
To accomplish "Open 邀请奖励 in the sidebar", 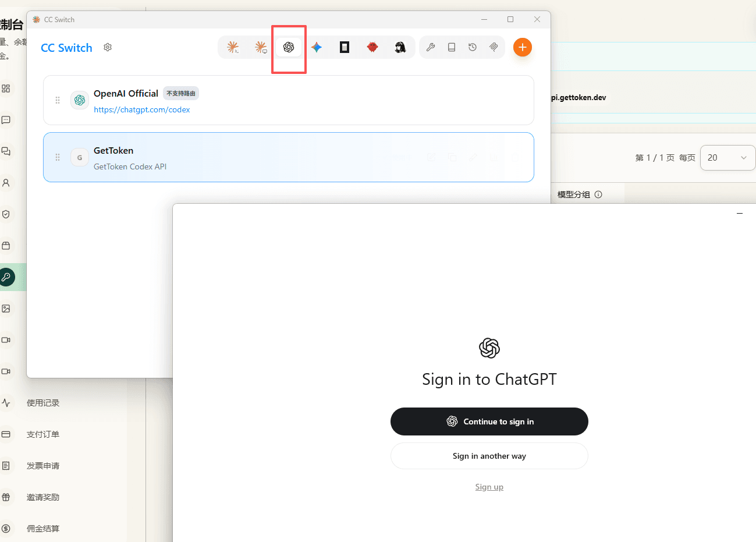I will [x=43, y=497].
